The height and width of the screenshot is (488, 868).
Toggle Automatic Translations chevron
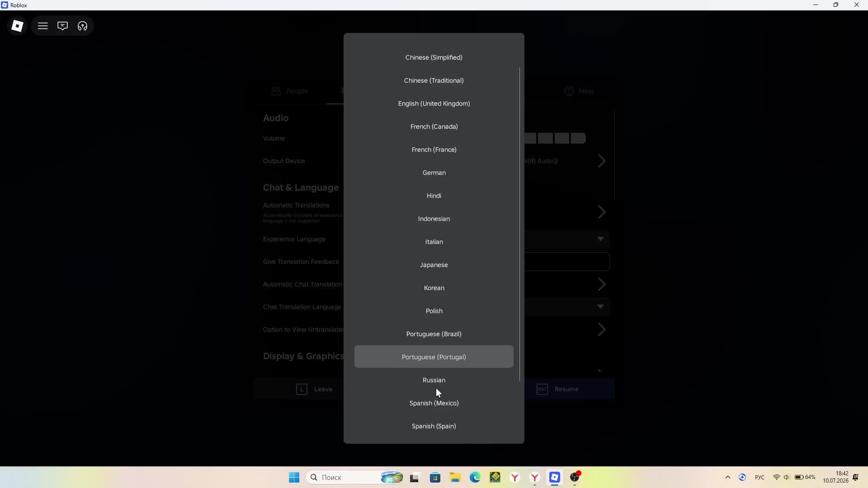[601, 212]
